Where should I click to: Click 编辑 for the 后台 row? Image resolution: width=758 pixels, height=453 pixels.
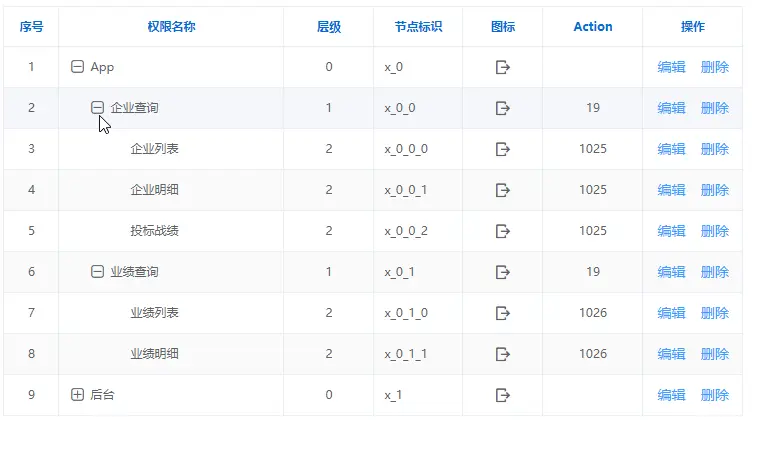pos(671,395)
